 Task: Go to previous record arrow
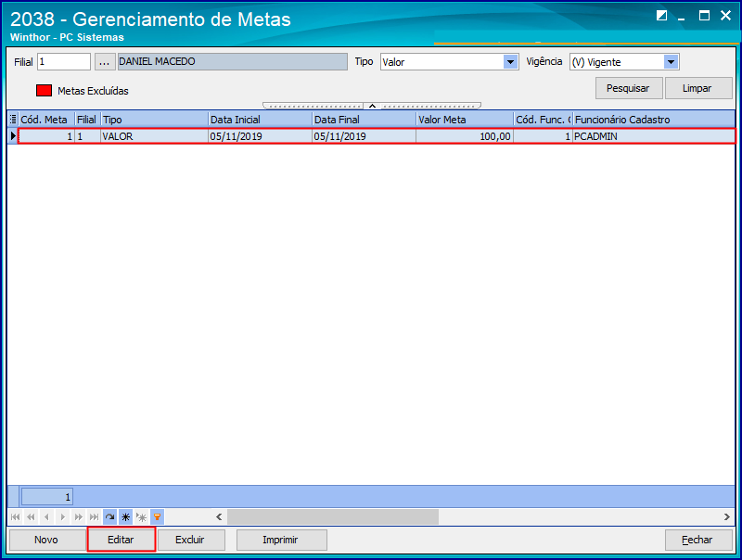click(46, 517)
